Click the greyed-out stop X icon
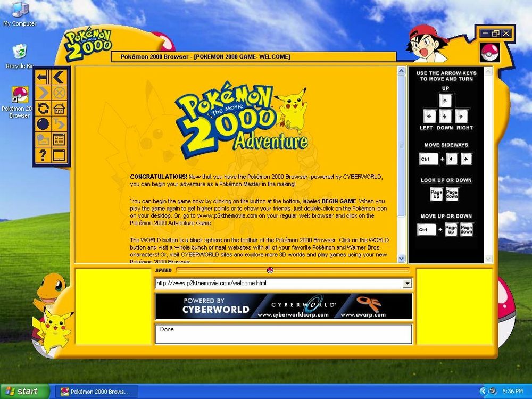This screenshot has height=399, width=532. (59, 93)
